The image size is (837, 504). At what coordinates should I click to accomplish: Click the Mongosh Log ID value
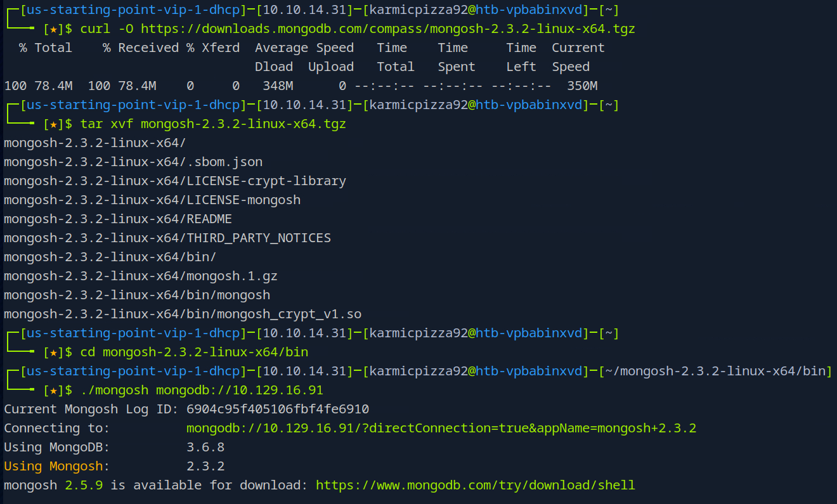tap(278, 410)
